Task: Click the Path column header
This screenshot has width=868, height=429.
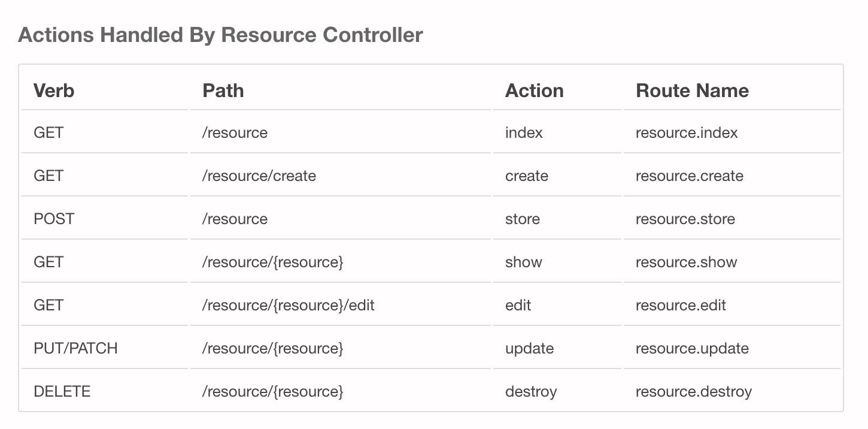Action: (x=223, y=90)
